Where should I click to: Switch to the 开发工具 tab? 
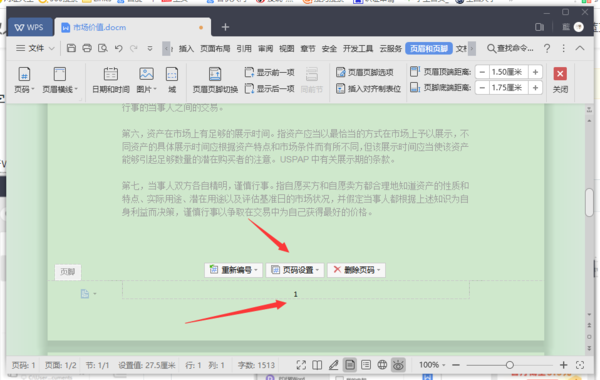(x=358, y=49)
